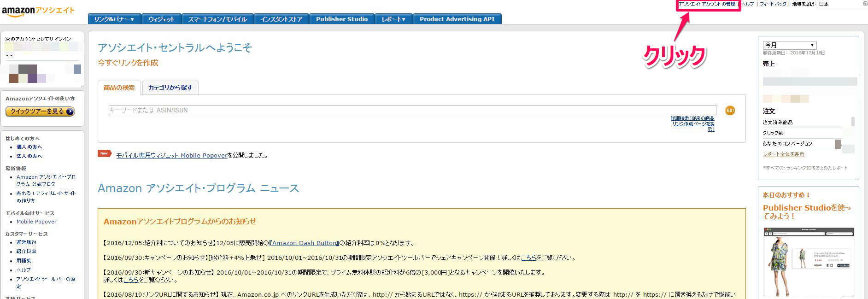Viewport: 868px width, 299px height.
Task: Switch to the カテゴリから探す tab
Action: (x=170, y=88)
